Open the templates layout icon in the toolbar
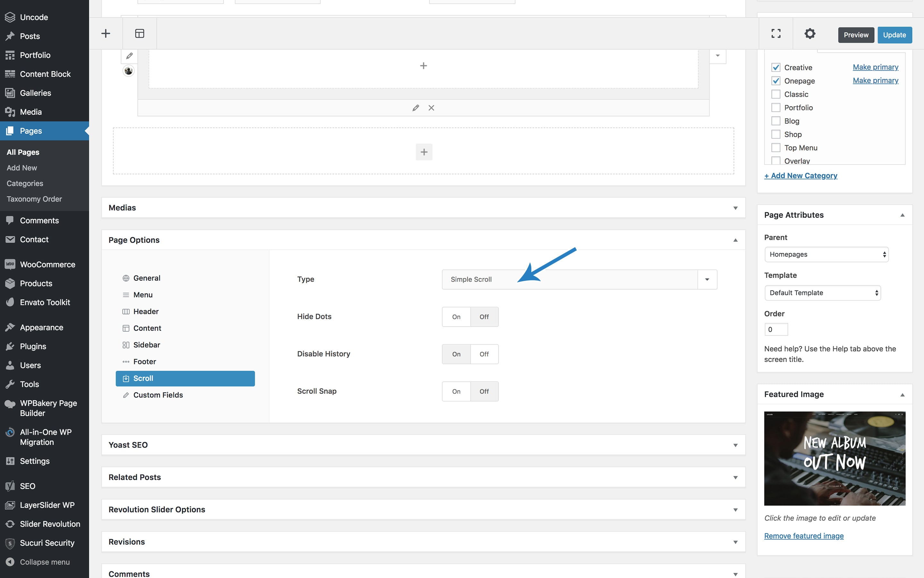 click(x=140, y=34)
